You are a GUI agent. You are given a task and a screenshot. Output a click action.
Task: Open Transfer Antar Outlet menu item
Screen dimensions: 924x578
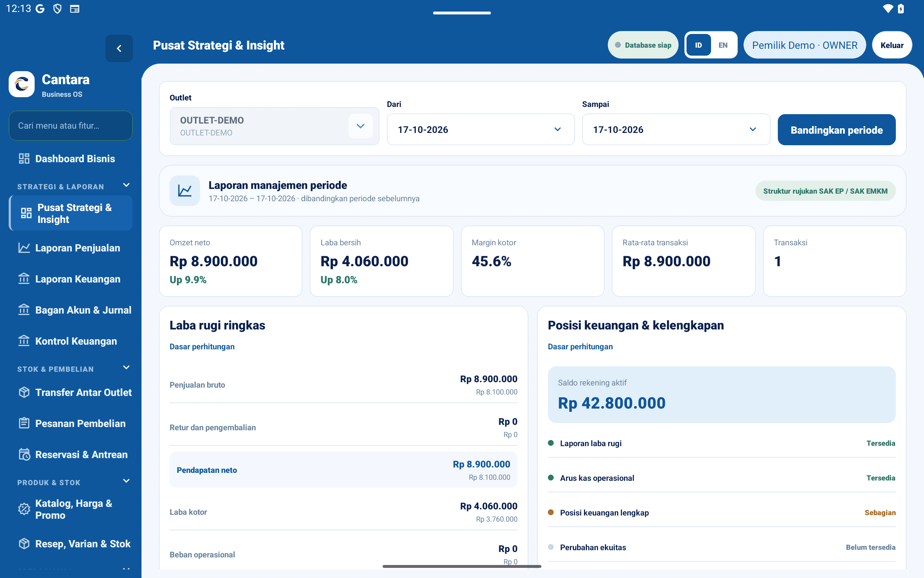[x=71, y=393]
